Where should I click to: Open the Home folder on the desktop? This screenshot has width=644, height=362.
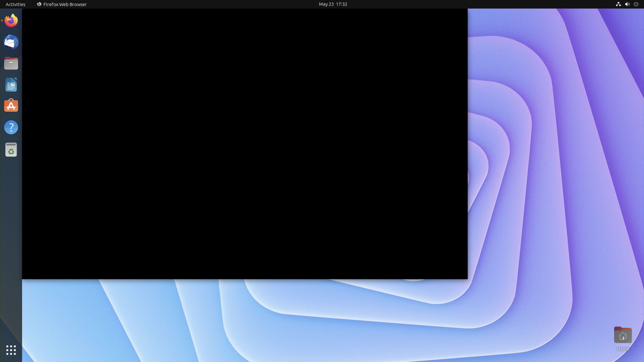[x=623, y=335]
